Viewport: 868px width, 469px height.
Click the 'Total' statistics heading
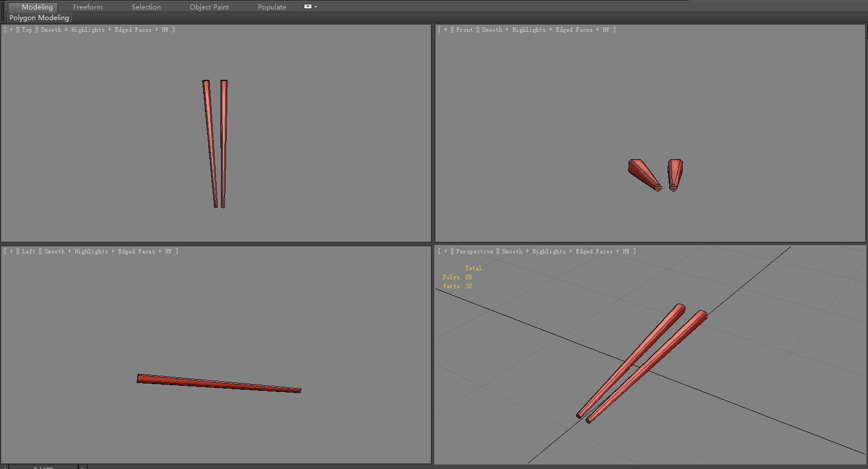point(473,268)
